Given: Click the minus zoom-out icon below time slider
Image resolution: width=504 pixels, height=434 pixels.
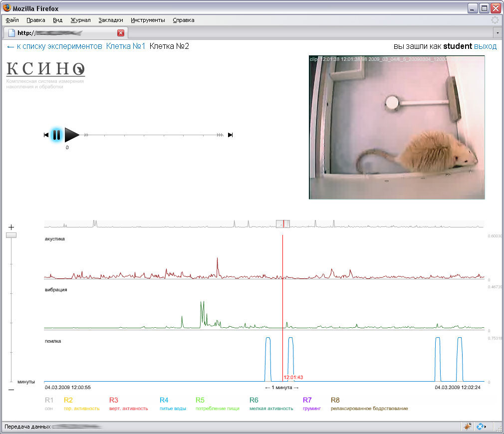Looking at the screenshot, I should (11, 390).
